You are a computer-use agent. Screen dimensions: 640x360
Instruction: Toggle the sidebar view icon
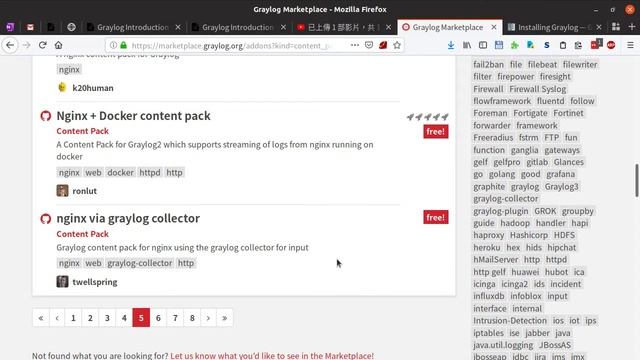pos(483,45)
